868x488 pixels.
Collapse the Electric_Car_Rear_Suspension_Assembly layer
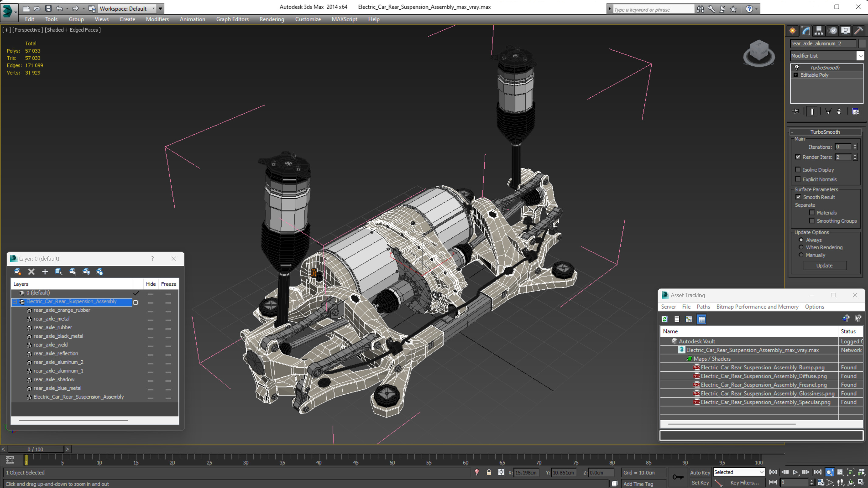pos(15,302)
